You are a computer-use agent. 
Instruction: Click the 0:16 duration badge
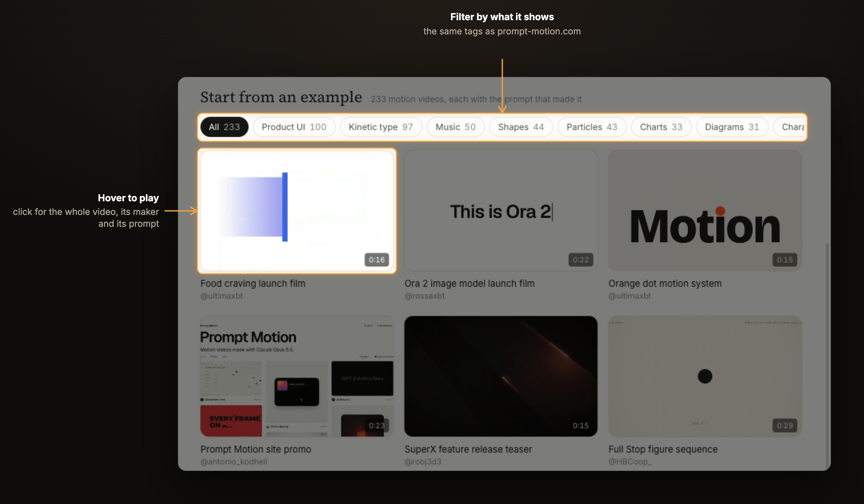(377, 260)
